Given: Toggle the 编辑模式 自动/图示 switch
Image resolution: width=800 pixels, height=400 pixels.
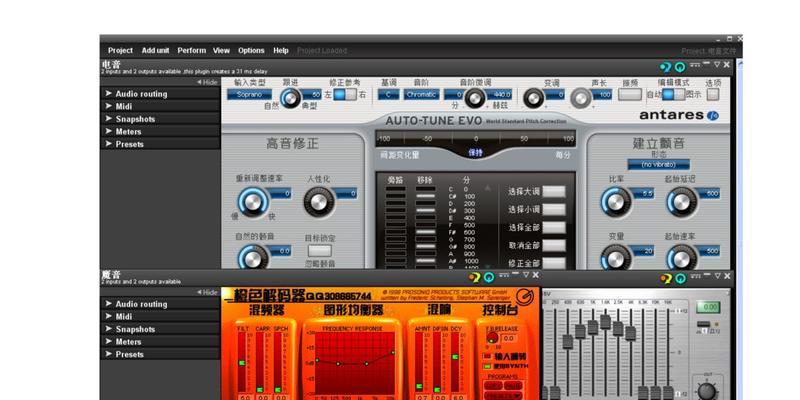Looking at the screenshot, I should (673, 94).
